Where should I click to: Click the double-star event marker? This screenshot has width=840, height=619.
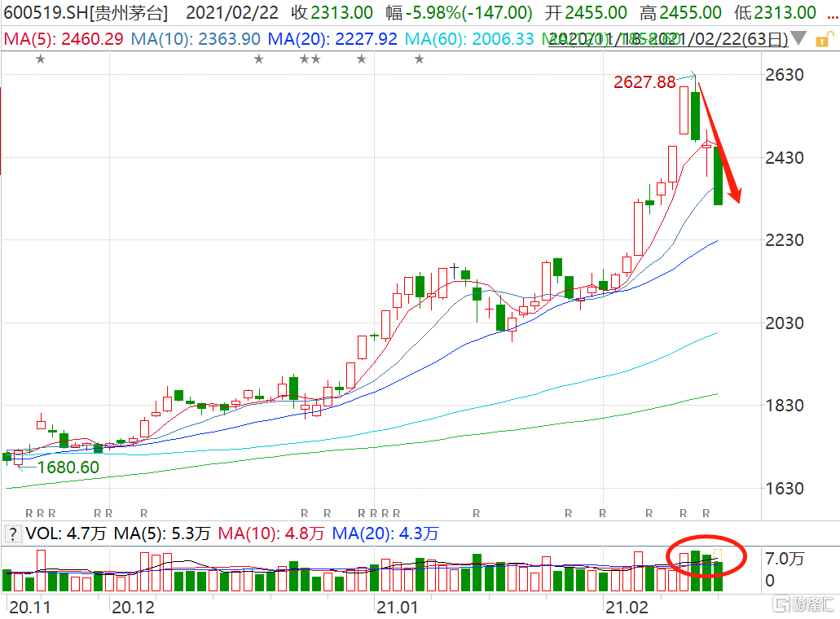click(x=310, y=59)
